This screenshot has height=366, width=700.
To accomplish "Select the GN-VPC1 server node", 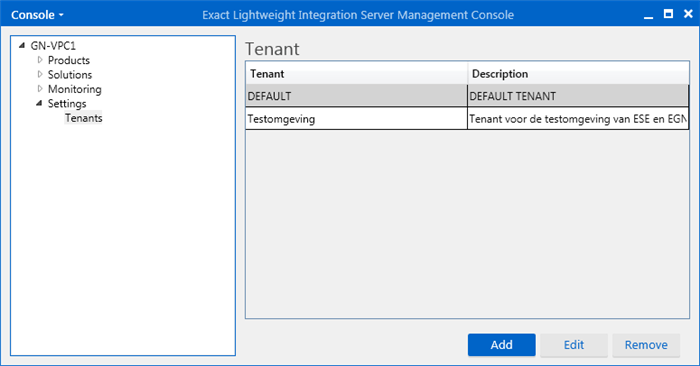I will [x=53, y=46].
